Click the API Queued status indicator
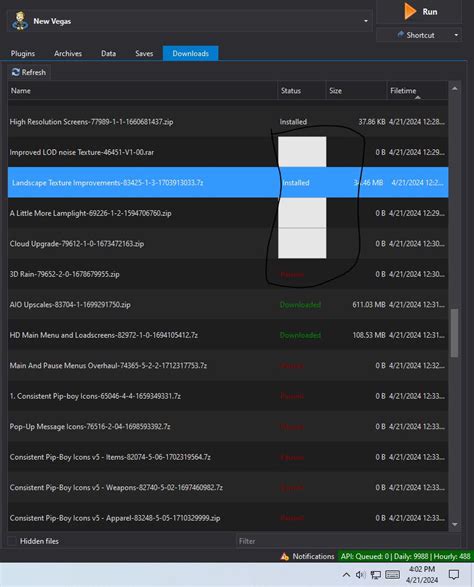This screenshot has height=587, width=474. 405,556
